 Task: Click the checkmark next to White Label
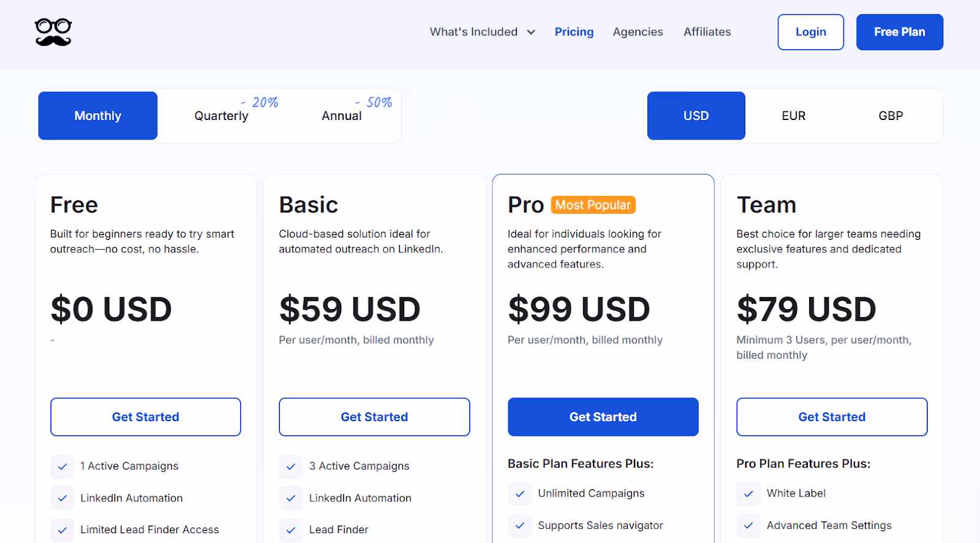click(x=747, y=493)
